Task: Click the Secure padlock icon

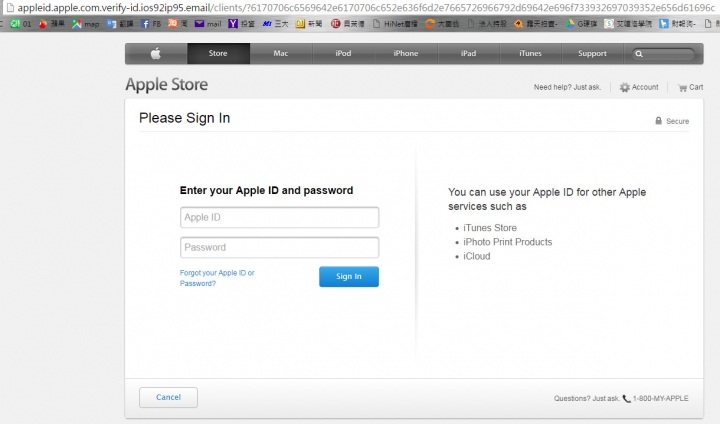Action: click(658, 121)
